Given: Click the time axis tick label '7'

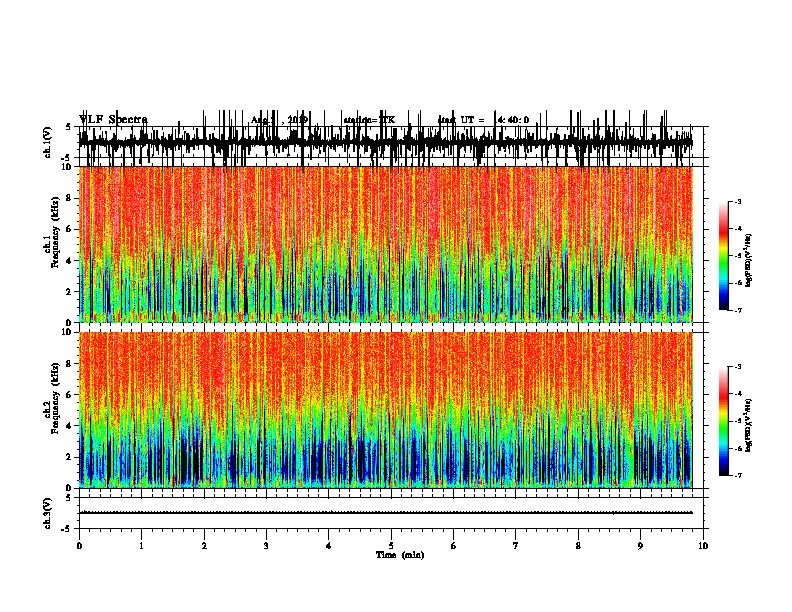Looking at the screenshot, I should pyautogui.click(x=516, y=546).
